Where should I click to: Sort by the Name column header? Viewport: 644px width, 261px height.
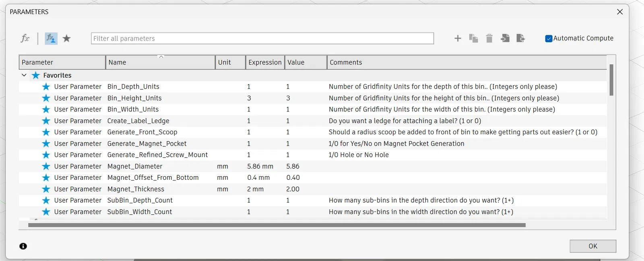pyautogui.click(x=160, y=62)
